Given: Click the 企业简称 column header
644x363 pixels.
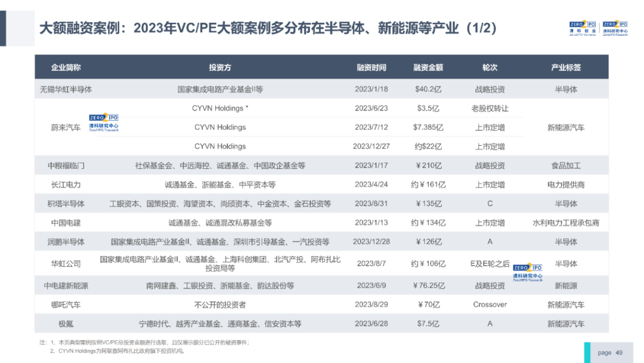Looking at the screenshot, I should pos(66,67).
